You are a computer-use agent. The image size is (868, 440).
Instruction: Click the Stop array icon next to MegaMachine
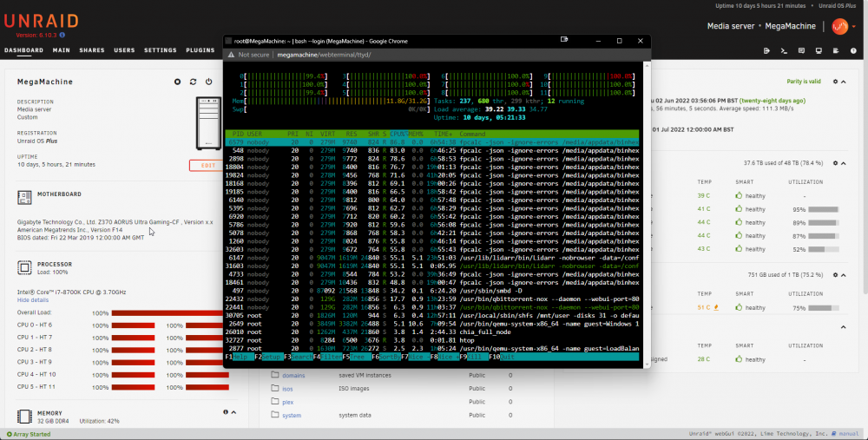coord(177,82)
